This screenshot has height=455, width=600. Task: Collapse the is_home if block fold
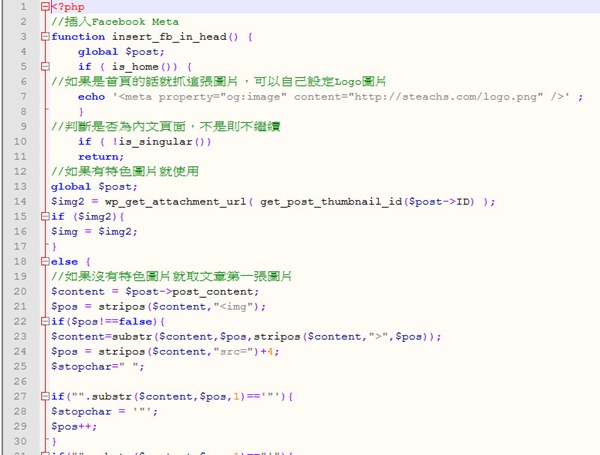pyautogui.click(x=45, y=67)
